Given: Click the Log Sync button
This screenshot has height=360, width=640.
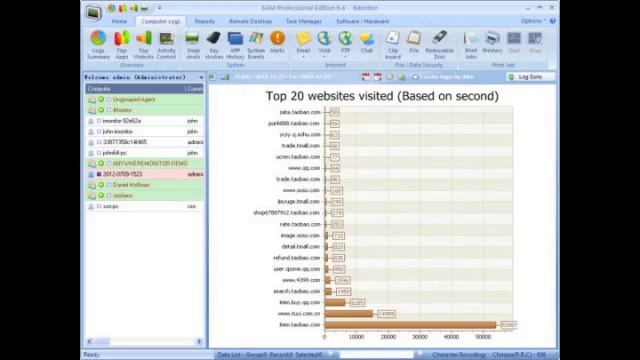Looking at the screenshot, I should click(x=530, y=77).
